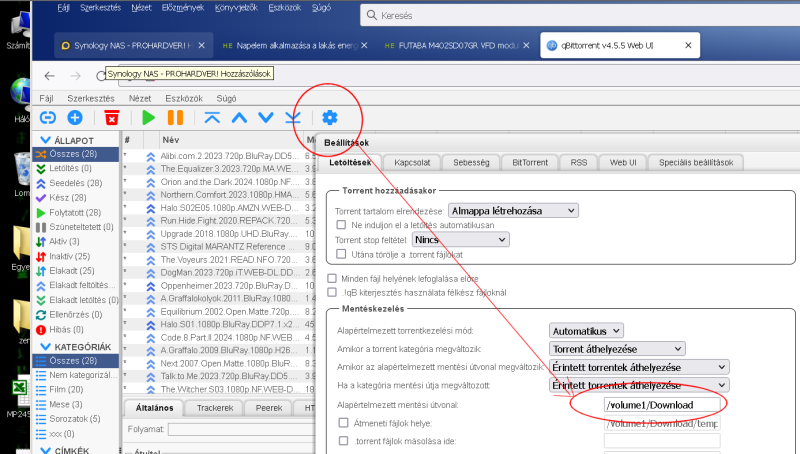Filter by Seedelés (28) status
This screenshot has height=454, width=800.
coord(77,183)
